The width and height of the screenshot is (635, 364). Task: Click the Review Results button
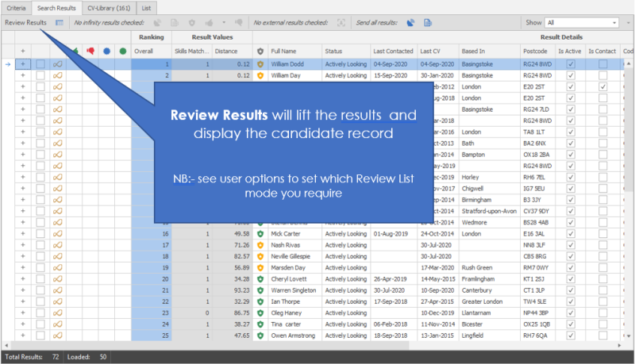[25, 23]
